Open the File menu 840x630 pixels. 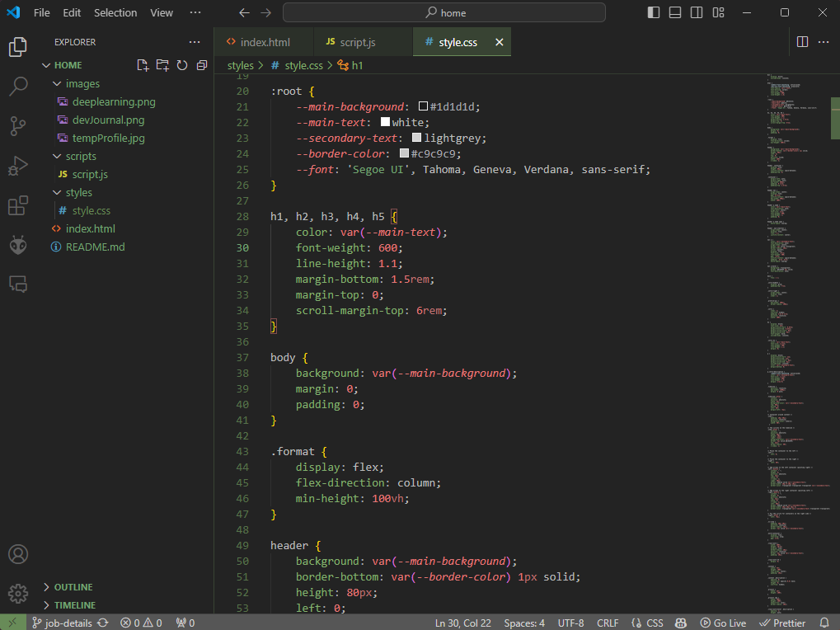tap(41, 12)
